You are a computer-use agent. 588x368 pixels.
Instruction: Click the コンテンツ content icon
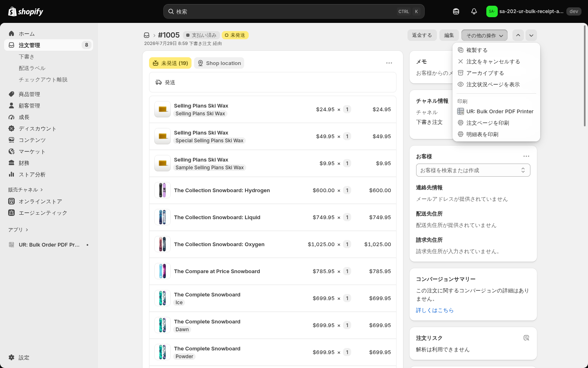[11, 140]
